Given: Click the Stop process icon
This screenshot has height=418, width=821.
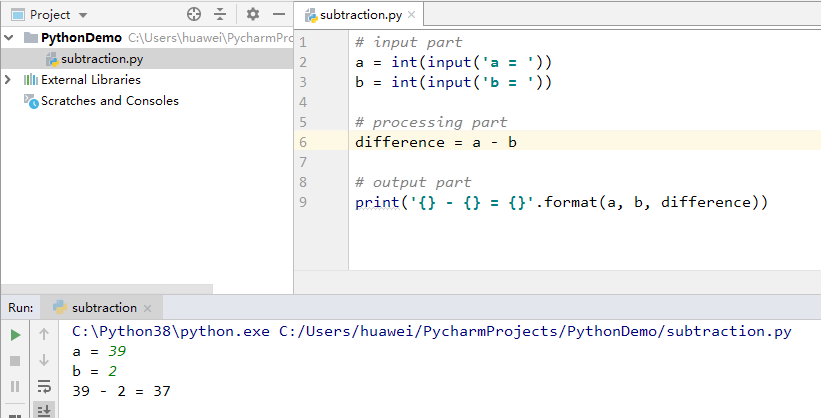Looking at the screenshot, I should click(x=15, y=360).
